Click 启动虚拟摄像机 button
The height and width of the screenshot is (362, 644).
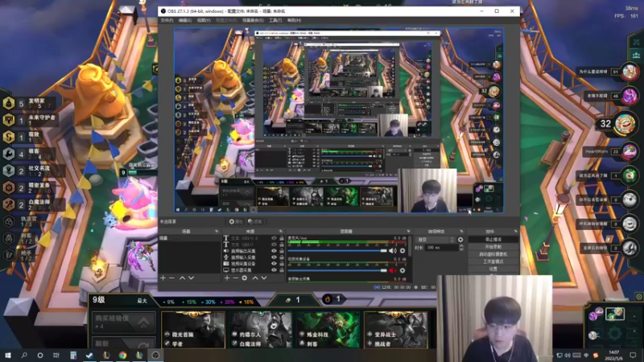coord(493,254)
